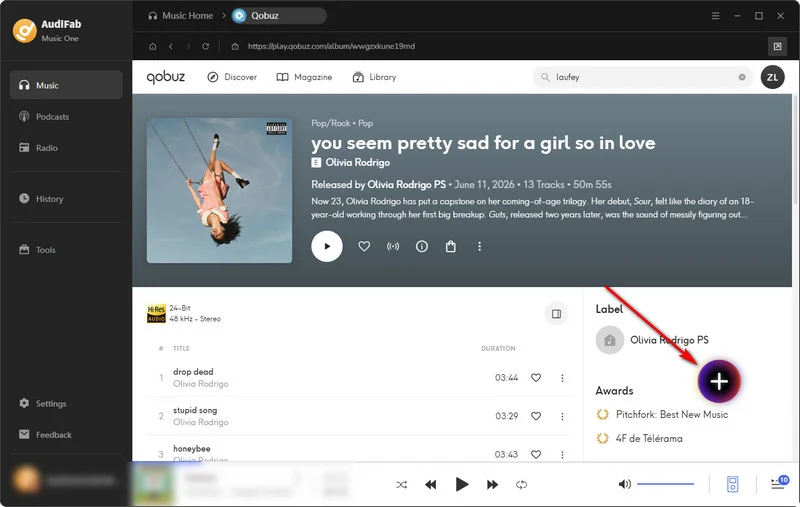Click the browser home icon
Image resolution: width=800 pixels, height=507 pixels.
[153, 46]
